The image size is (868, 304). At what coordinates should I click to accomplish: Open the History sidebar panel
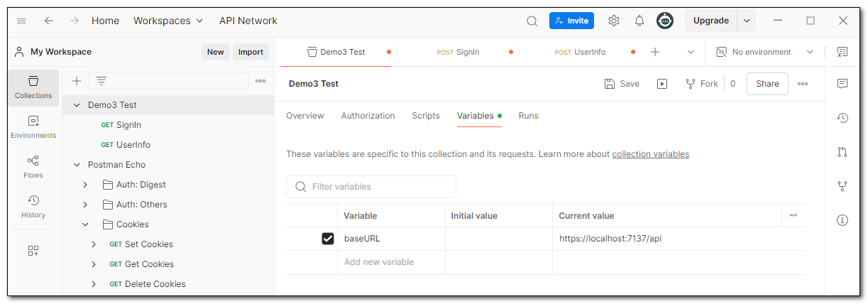33,207
